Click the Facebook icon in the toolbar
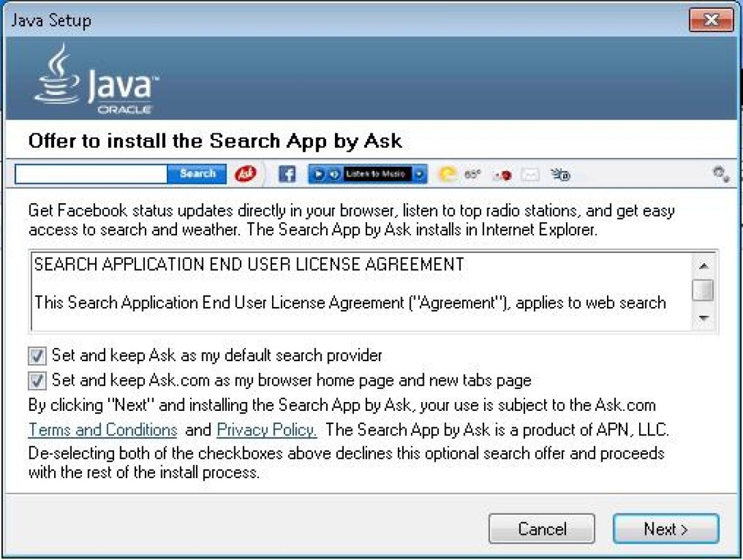 pos(287,174)
